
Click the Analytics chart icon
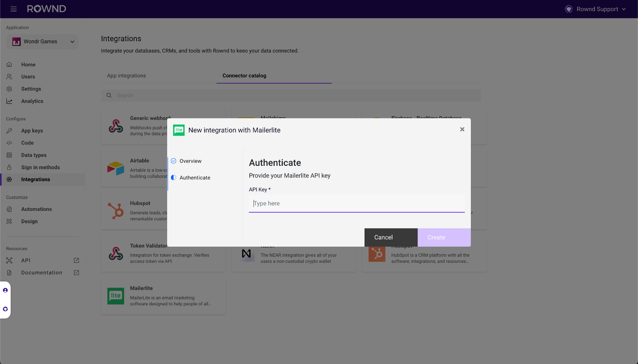pos(9,101)
